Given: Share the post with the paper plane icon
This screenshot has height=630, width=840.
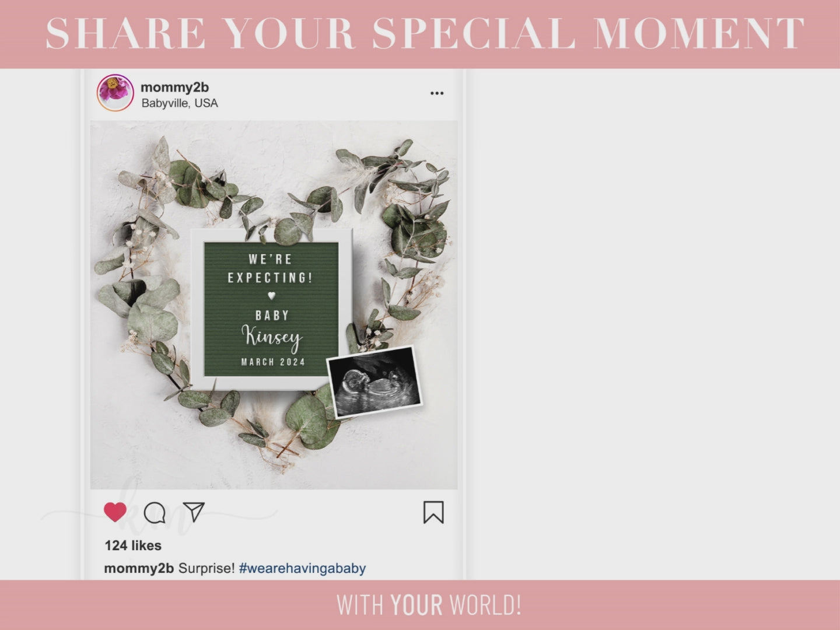Looking at the screenshot, I should pos(194,512).
